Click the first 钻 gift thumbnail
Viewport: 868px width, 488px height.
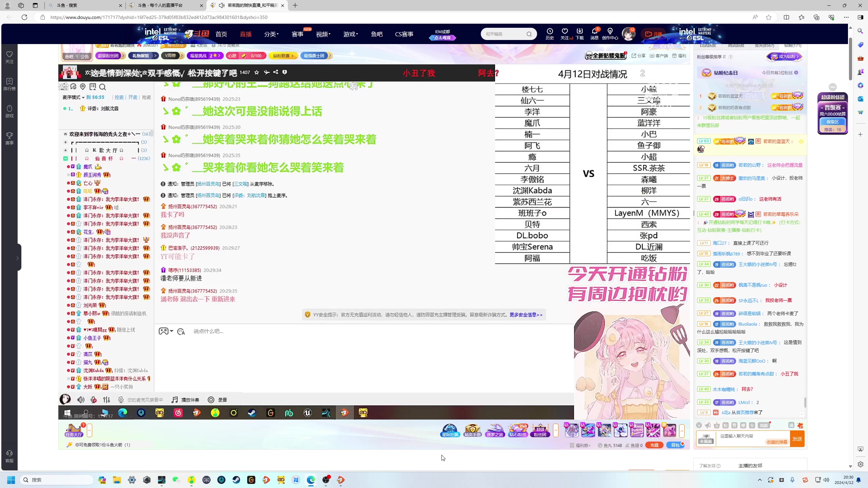click(571, 430)
